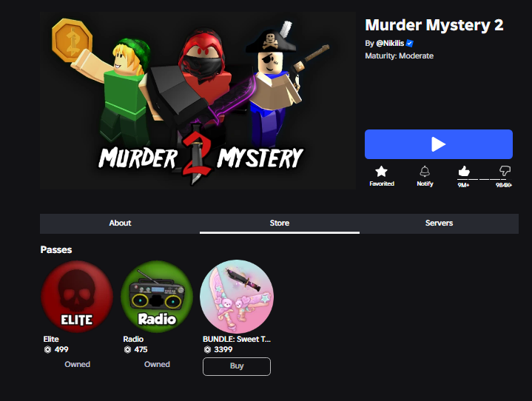Image resolution: width=532 pixels, height=401 pixels.
Task: Click the Robux icon beside 499
Action: [x=47, y=349]
